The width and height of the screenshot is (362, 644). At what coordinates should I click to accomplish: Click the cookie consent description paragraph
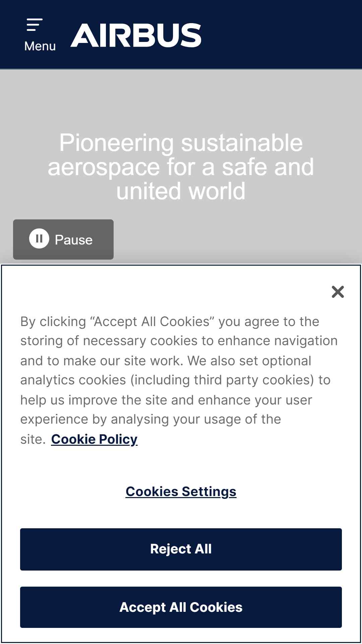pos(179,380)
